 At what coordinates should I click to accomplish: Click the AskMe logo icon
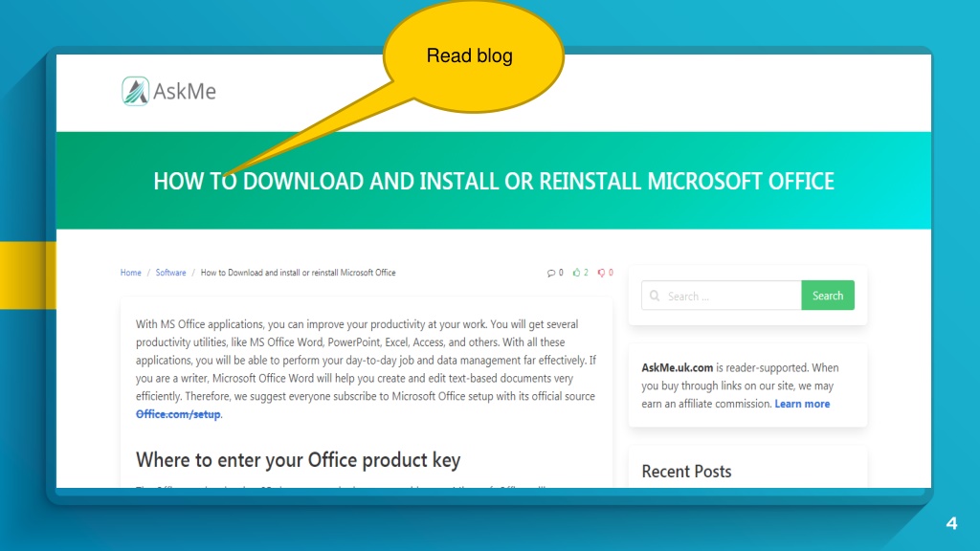135,91
